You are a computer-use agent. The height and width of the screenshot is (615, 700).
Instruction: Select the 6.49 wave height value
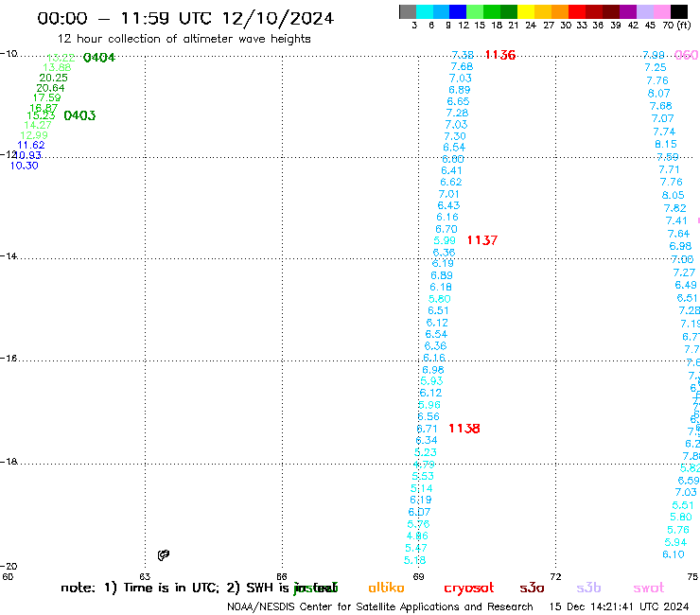(x=686, y=285)
